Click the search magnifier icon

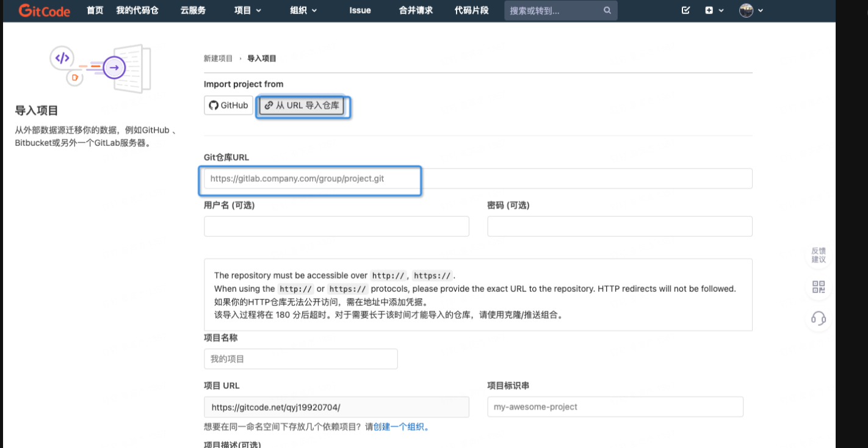pos(607,10)
